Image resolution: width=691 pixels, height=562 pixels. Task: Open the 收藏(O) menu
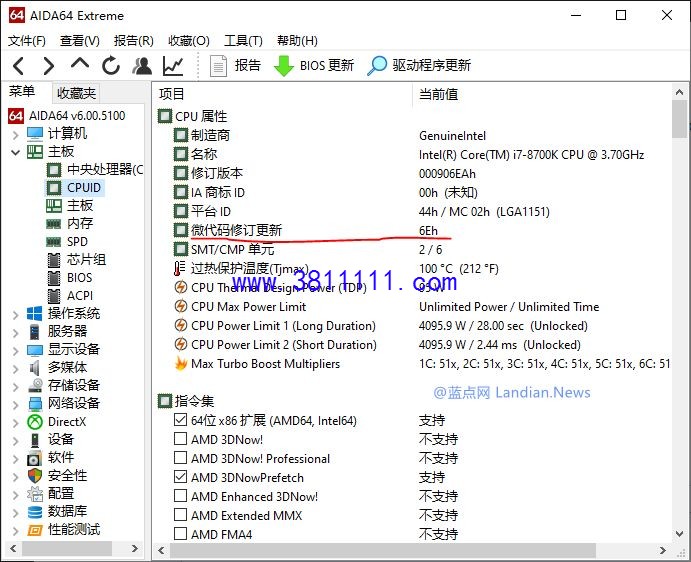pos(189,41)
